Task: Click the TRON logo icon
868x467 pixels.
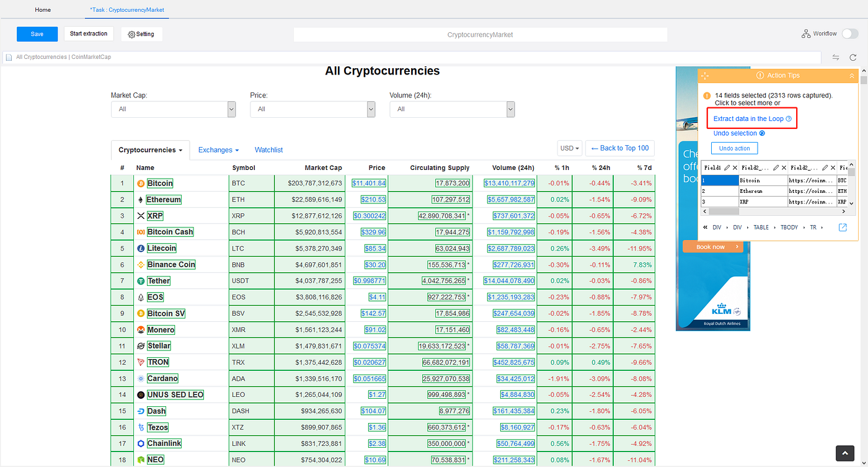Action: click(x=141, y=362)
